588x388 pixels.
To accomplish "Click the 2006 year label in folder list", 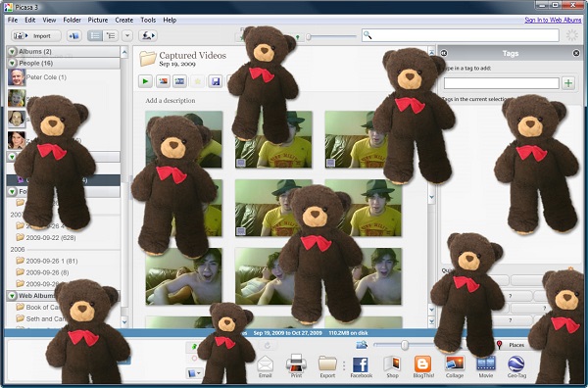I will tap(18, 249).
